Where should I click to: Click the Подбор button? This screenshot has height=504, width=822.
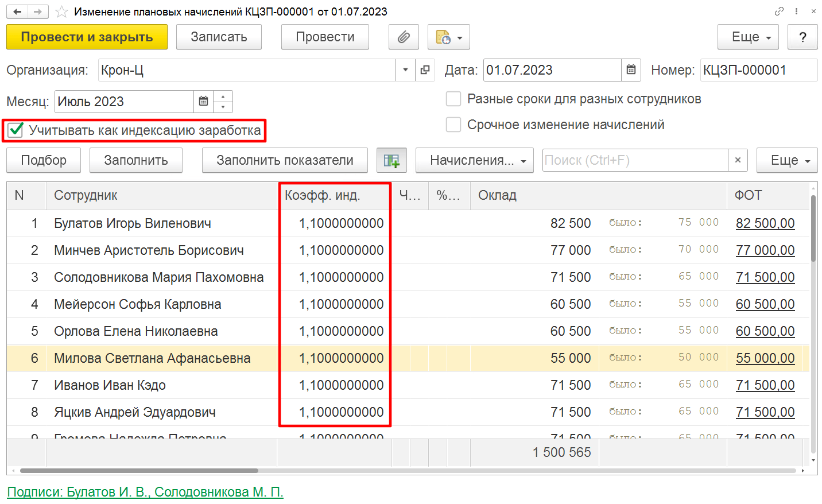[x=44, y=160]
